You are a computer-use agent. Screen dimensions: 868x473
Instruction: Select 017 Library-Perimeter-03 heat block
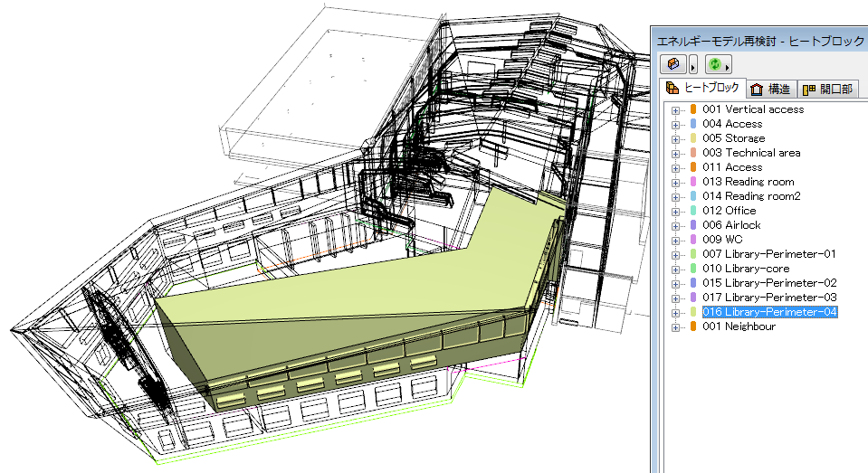[x=769, y=297]
